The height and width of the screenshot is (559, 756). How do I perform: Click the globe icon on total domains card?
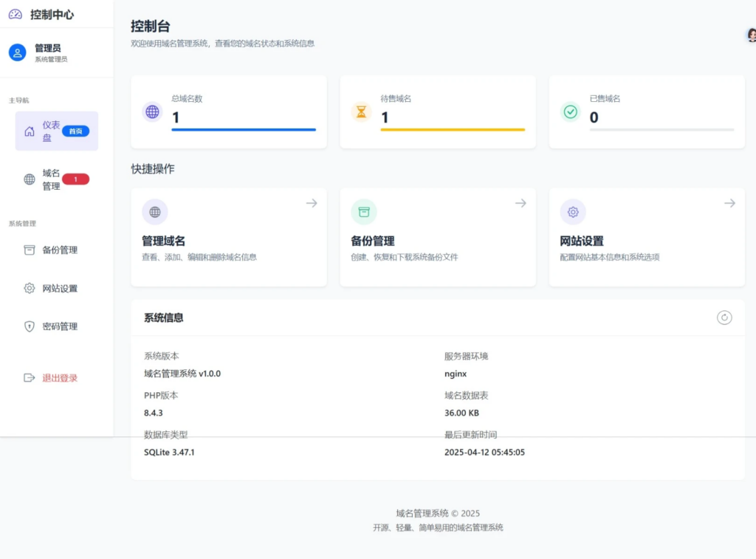(x=152, y=112)
